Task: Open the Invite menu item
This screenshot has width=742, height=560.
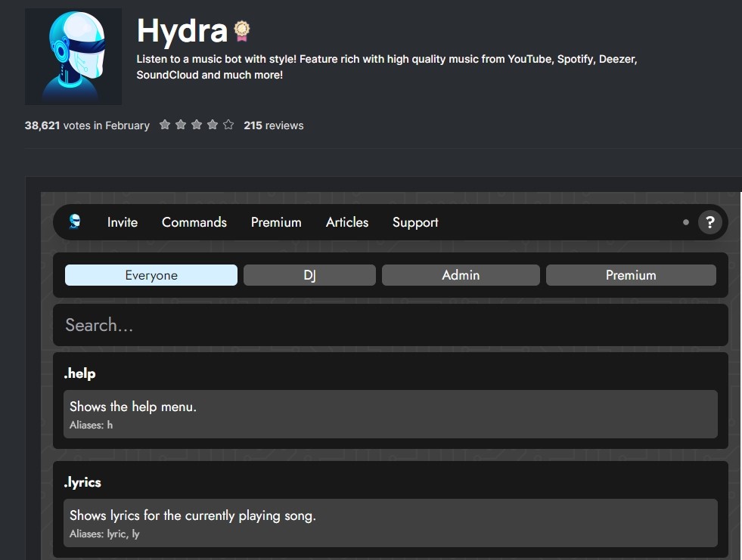Action: tap(123, 222)
